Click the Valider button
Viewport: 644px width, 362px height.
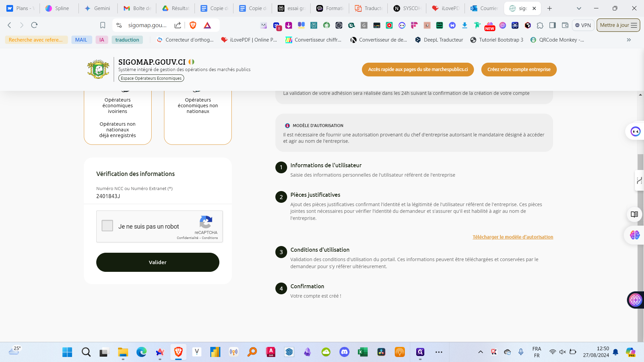pos(158,262)
